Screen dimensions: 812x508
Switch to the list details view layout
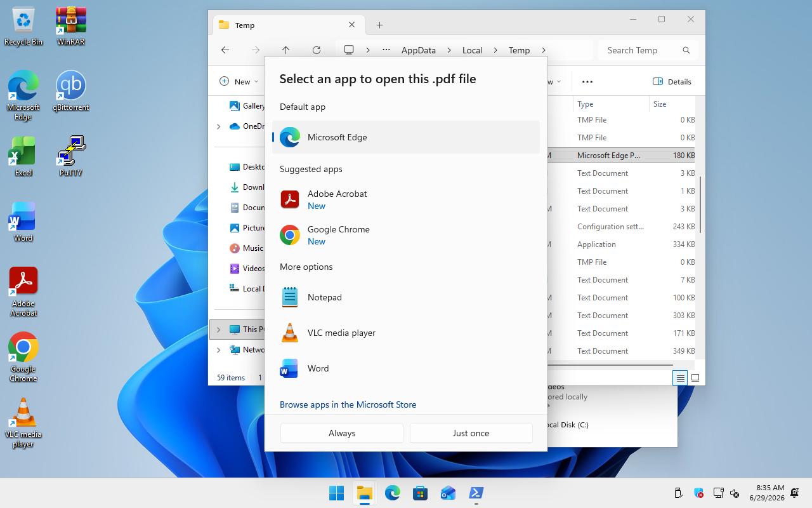(x=680, y=378)
